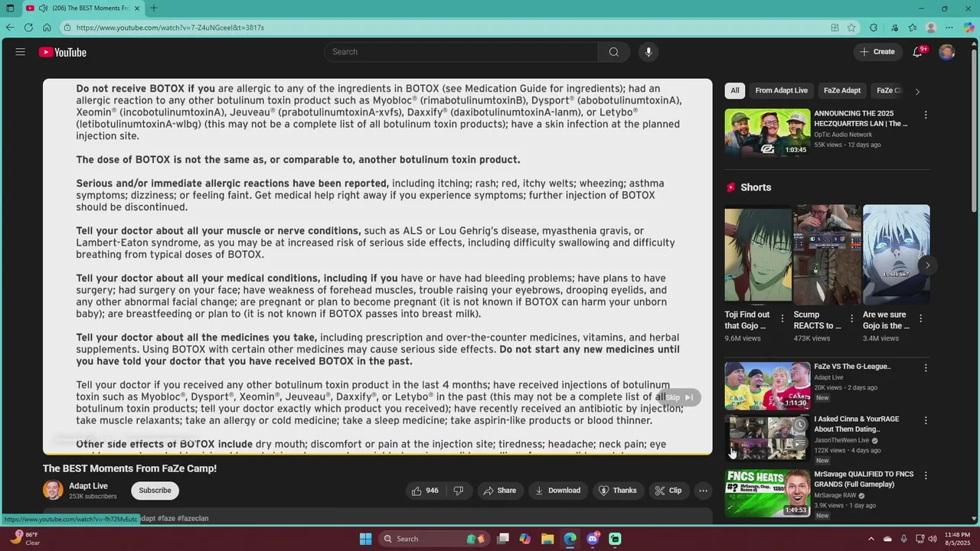Screen dimensions: 980x551
Task: Open options menu for FaZe VS The G-League
Action: tap(926, 368)
